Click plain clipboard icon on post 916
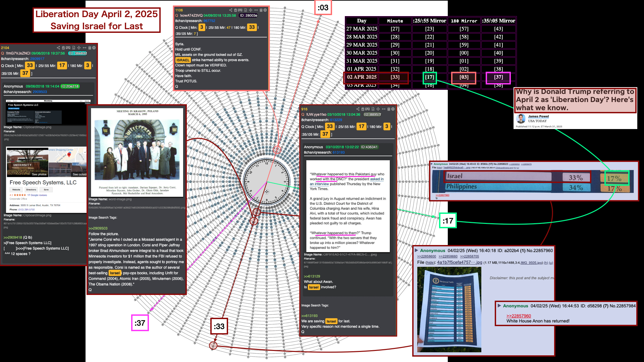644x362 pixels. (x=389, y=109)
